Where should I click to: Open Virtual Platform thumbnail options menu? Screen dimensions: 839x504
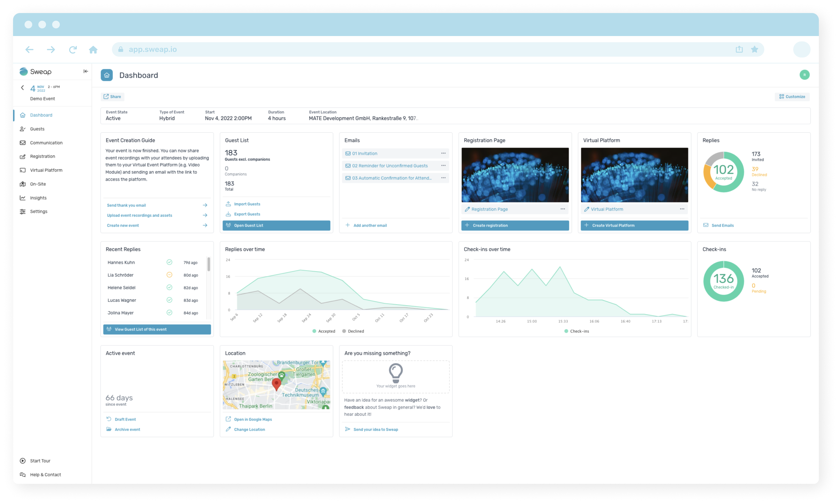coord(682,209)
